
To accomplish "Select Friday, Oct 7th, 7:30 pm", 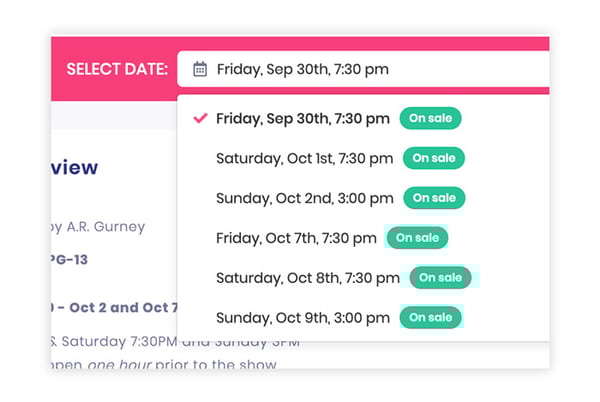I will click(296, 238).
